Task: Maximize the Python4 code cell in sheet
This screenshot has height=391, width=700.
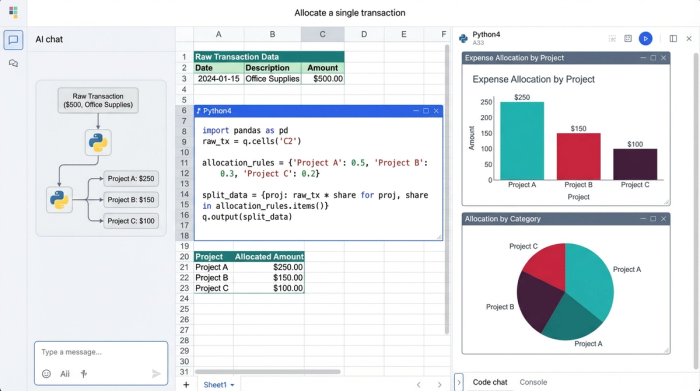Action: click(426, 111)
